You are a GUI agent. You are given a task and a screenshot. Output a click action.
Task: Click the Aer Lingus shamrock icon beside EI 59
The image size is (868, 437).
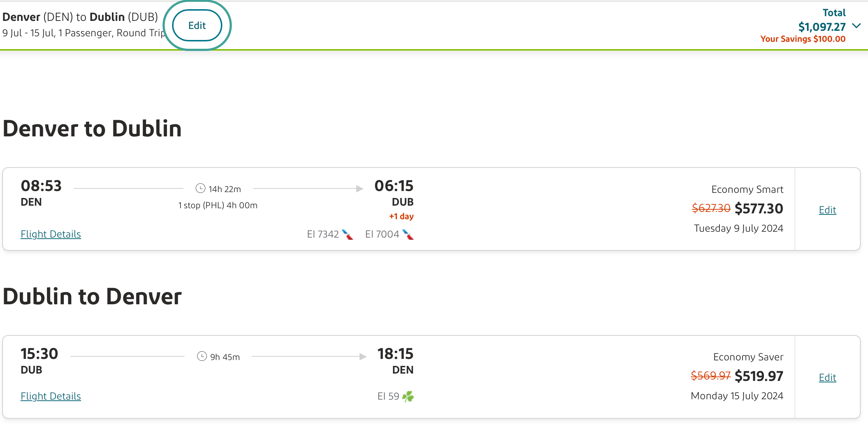point(408,396)
